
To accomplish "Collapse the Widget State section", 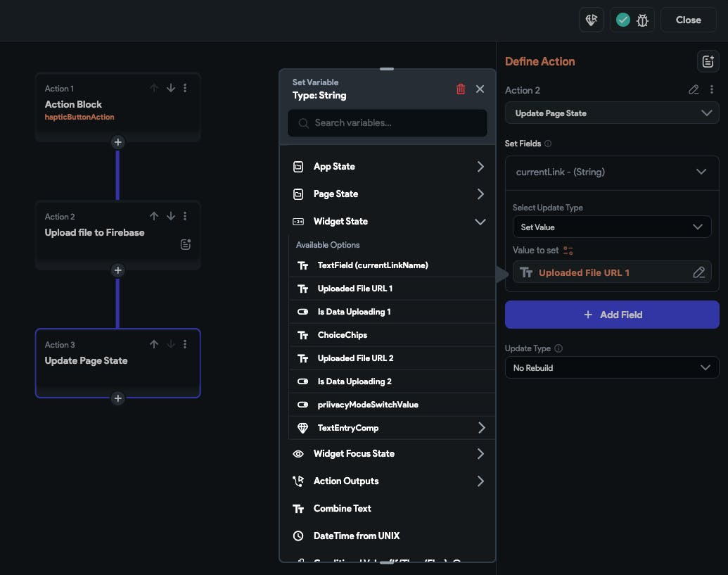I will point(480,222).
